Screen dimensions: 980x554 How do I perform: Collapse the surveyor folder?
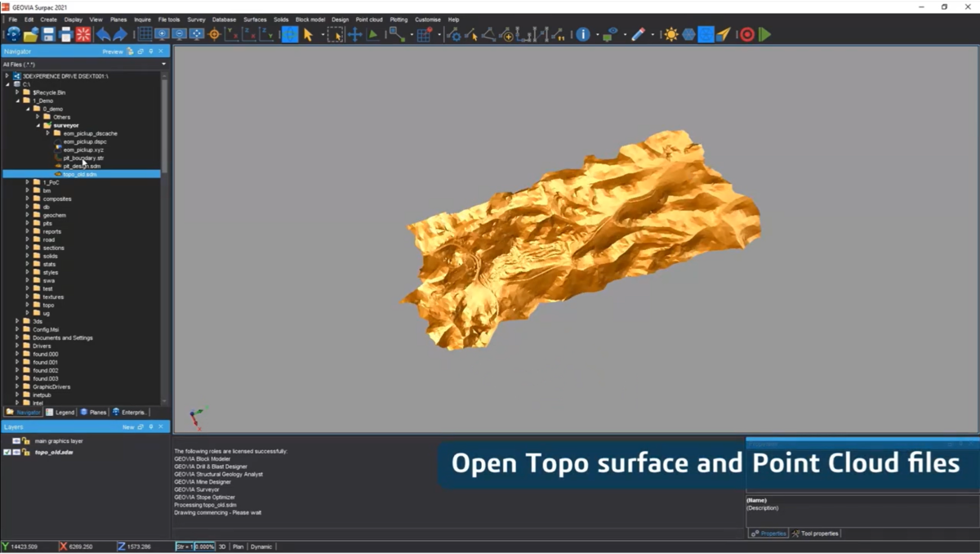[x=38, y=125]
